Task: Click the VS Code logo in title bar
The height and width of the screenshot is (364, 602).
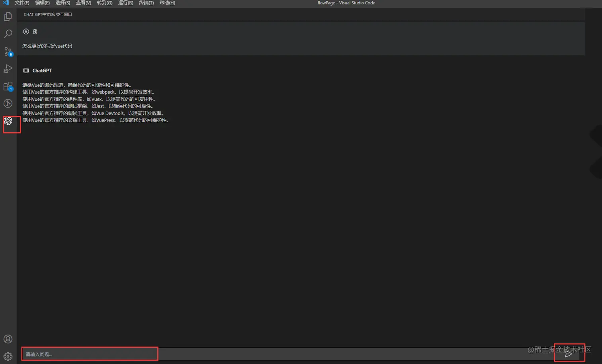Action: click(x=6, y=3)
